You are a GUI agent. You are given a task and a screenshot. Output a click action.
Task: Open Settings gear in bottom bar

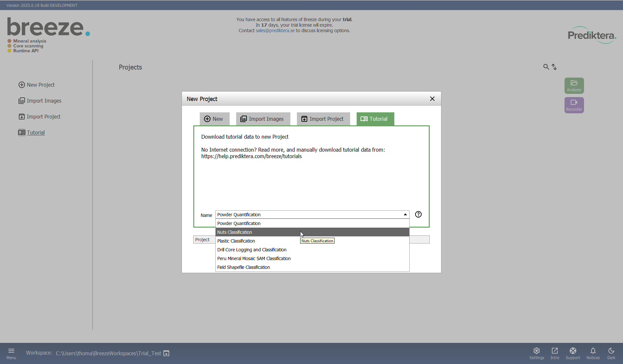(x=537, y=353)
